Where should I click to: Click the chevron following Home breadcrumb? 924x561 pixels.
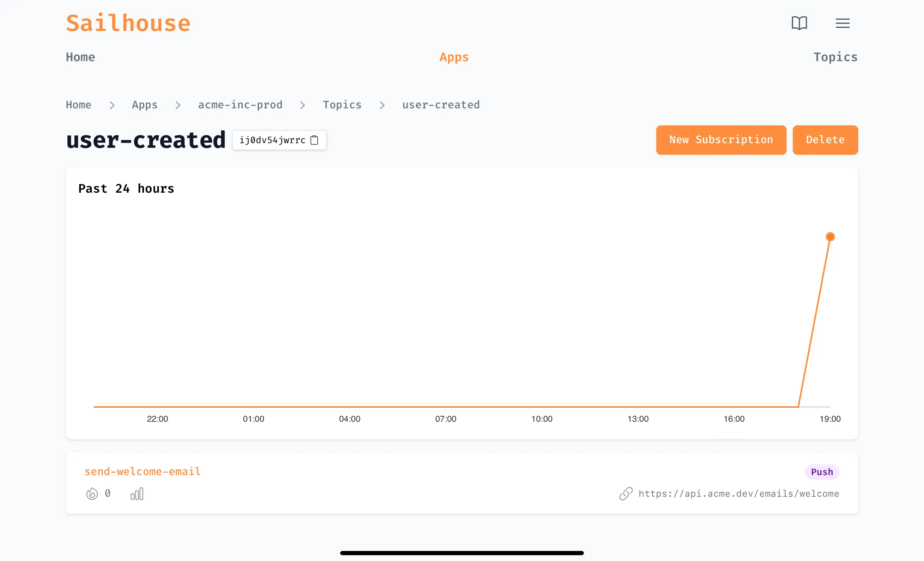112,105
